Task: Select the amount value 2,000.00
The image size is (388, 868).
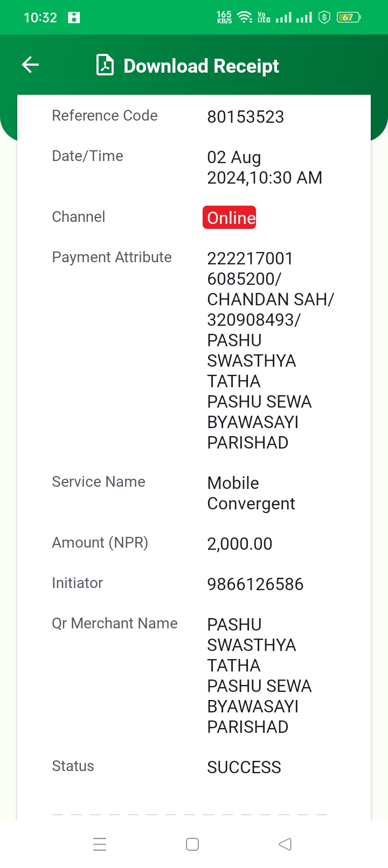Action: pos(239,544)
